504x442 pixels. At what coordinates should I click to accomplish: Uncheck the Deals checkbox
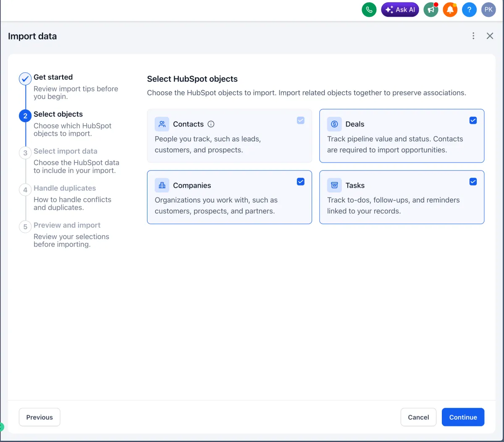(x=473, y=121)
